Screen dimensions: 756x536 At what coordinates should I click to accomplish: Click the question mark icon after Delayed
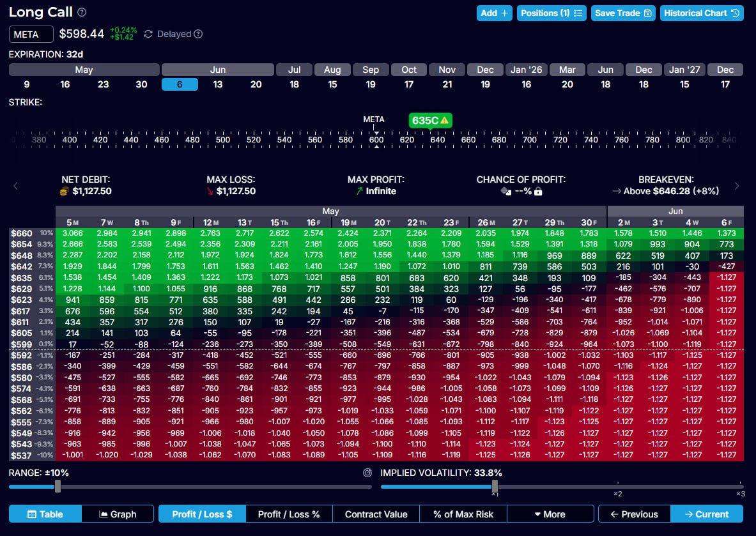[198, 34]
